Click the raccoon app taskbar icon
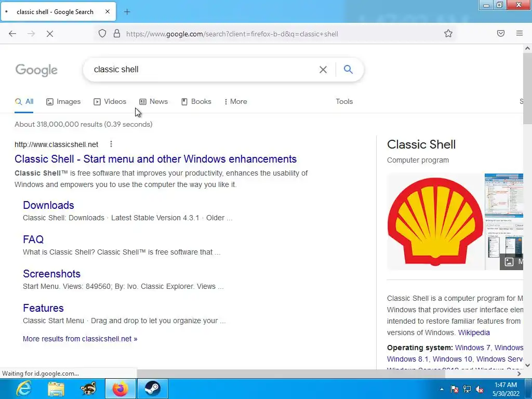 coord(88,389)
